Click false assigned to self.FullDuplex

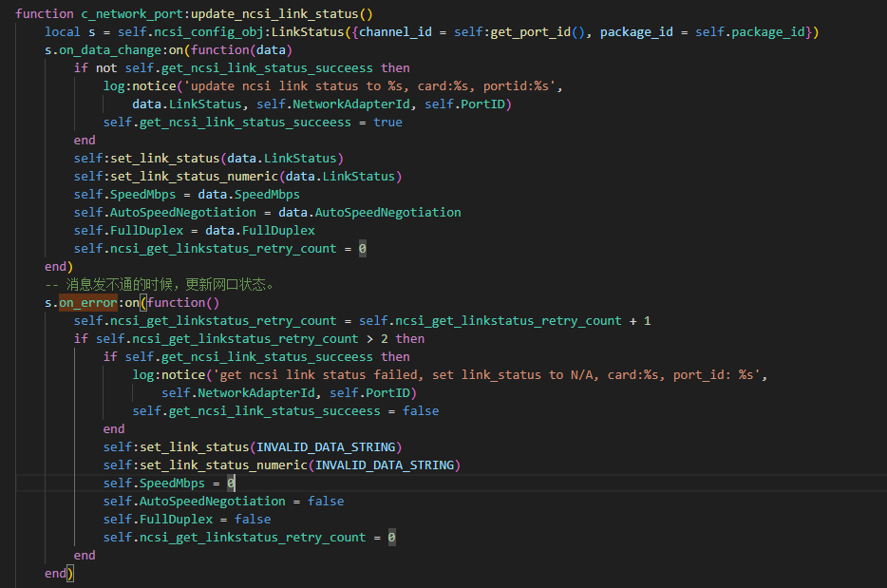(253, 520)
